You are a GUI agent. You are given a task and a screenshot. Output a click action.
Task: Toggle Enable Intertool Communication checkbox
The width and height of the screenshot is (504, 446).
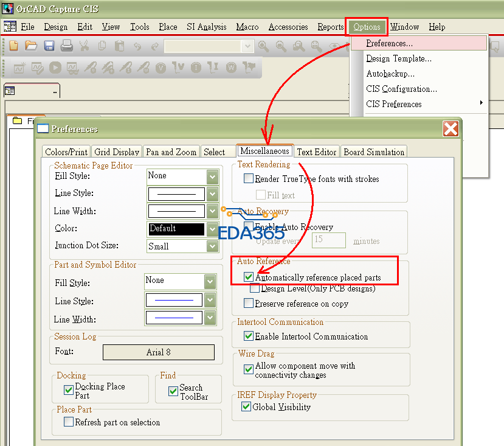pos(249,336)
